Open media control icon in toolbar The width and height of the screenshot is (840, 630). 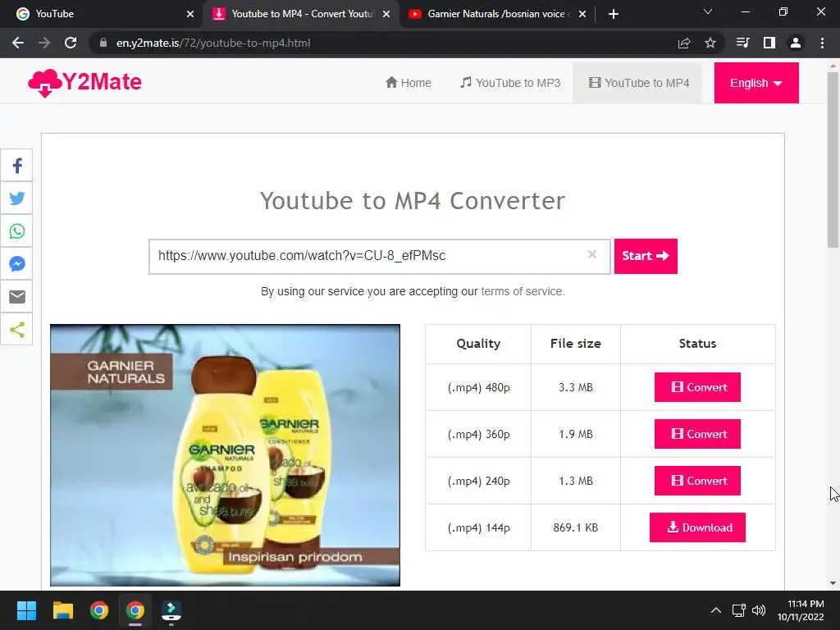tap(742, 43)
